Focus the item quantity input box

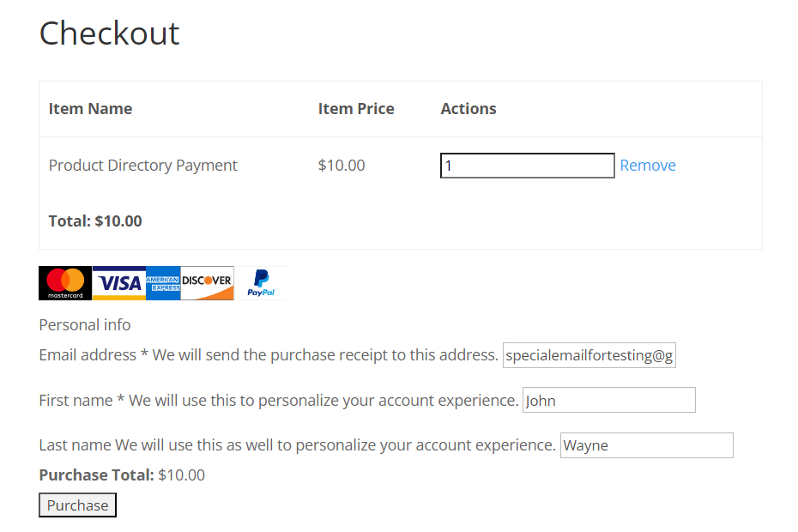(527, 166)
